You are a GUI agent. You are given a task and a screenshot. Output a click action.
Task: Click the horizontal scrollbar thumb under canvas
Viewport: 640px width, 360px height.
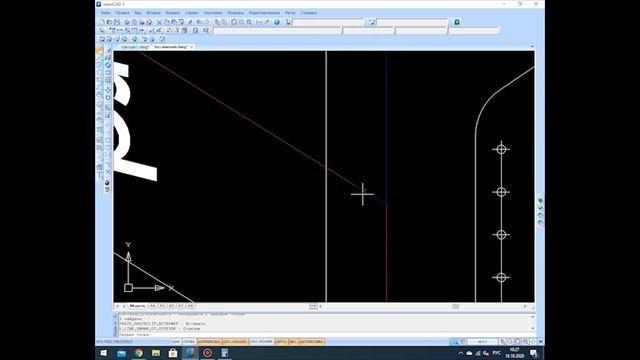456,306
